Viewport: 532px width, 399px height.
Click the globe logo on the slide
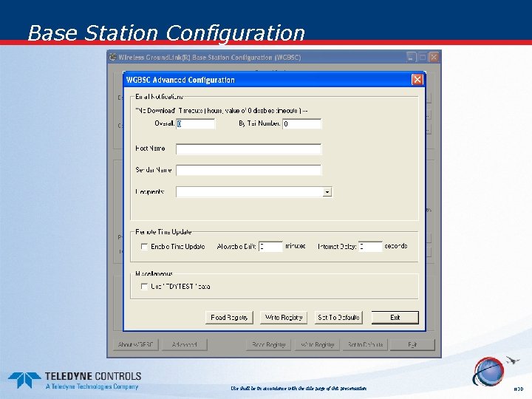[489, 372]
